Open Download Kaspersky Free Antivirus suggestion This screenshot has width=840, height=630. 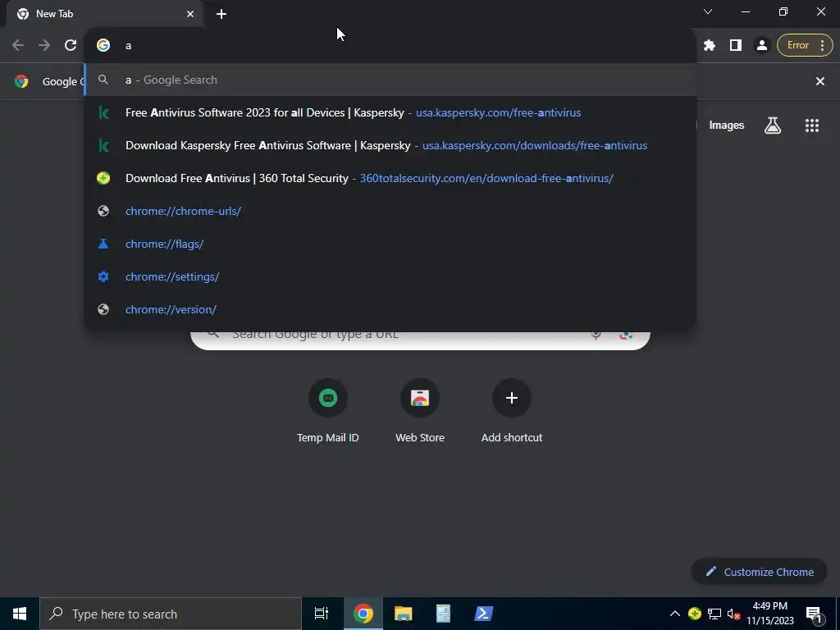tap(390, 145)
